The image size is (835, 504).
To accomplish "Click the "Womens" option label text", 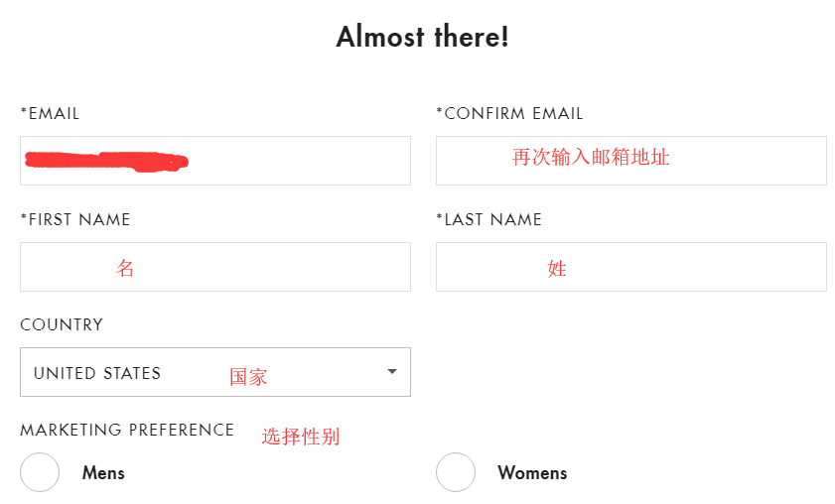I will pyautogui.click(x=532, y=472).
